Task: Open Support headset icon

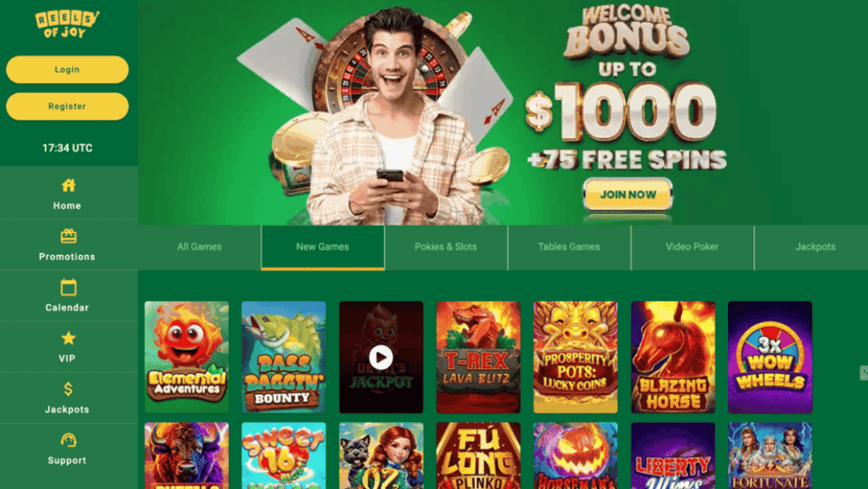Action: tap(68, 440)
